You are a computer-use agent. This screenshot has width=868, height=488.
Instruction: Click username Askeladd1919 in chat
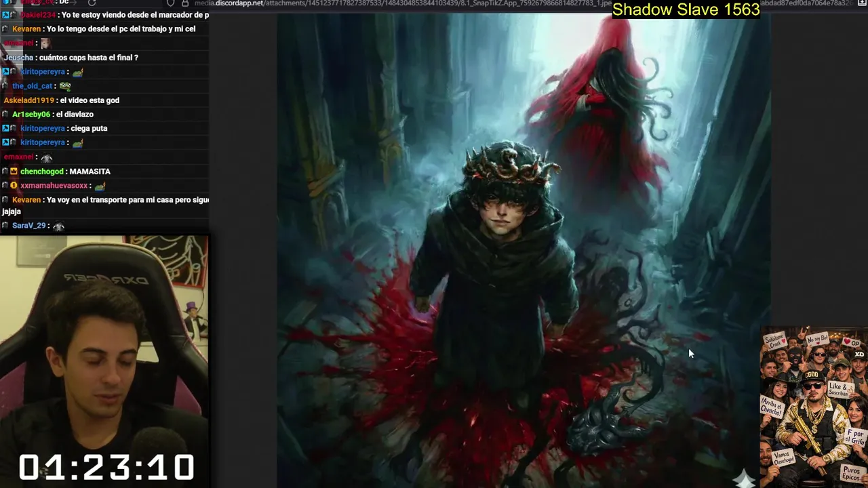point(30,100)
